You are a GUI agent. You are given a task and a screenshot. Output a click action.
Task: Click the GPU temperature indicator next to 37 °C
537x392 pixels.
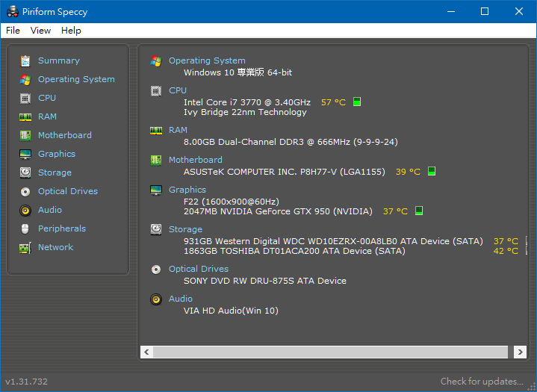click(419, 211)
